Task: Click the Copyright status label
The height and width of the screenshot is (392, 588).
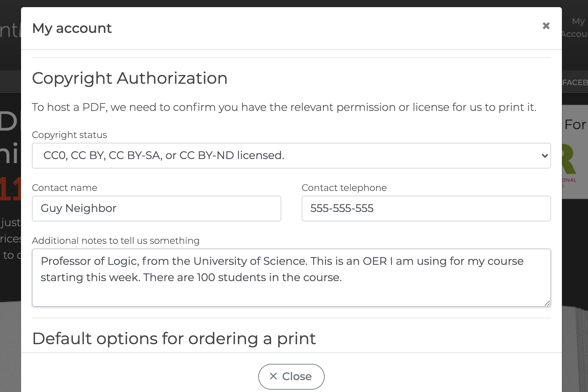Action: [x=69, y=135]
